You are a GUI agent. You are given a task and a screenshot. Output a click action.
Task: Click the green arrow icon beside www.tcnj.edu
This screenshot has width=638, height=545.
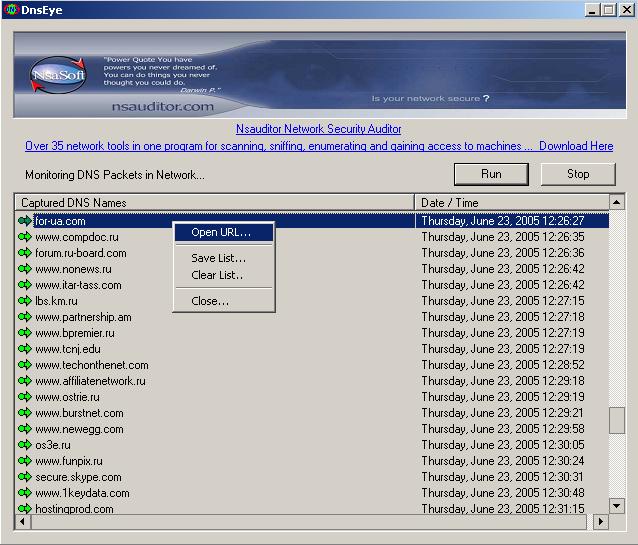point(25,349)
